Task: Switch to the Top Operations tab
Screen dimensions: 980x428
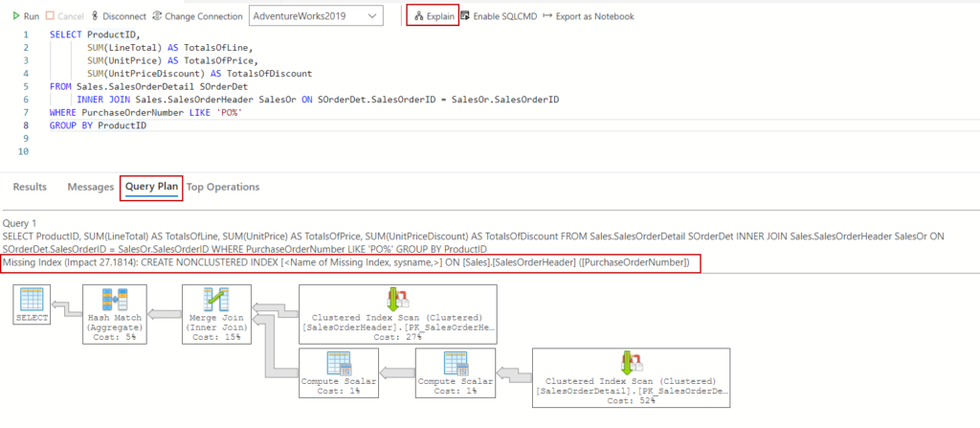Action: [x=223, y=187]
